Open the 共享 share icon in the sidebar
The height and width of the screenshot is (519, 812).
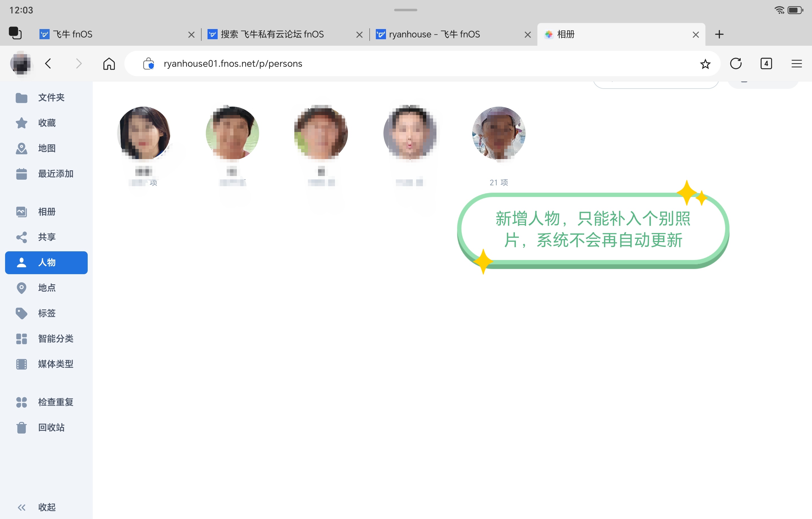[x=22, y=237]
